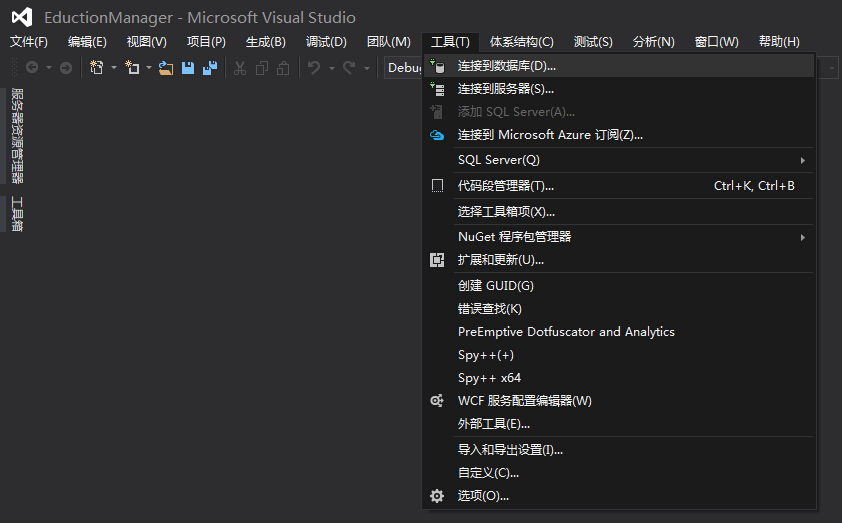
Task: Choose 自定义(C)... menu entry
Action: [619, 473]
